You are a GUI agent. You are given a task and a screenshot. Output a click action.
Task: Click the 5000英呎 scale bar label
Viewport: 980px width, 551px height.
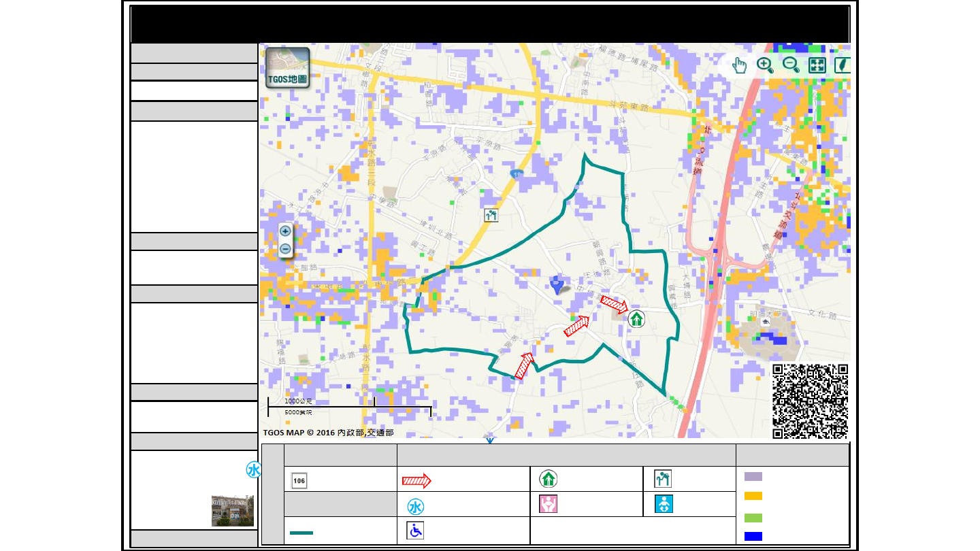[298, 412]
